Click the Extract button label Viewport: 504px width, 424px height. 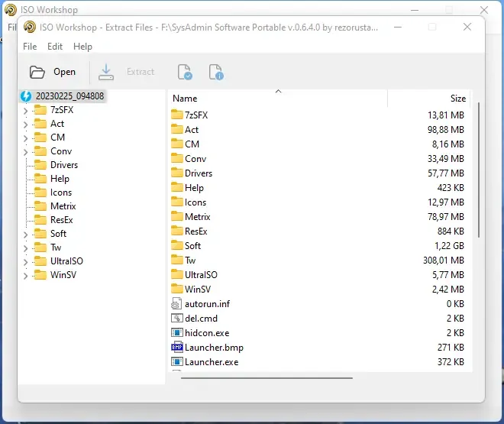pyautogui.click(x=141, y=71)
